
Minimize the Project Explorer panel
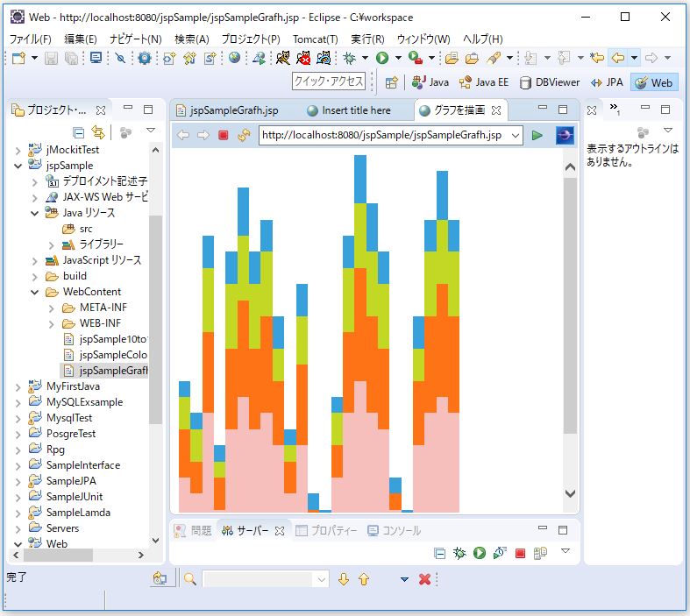128,107
